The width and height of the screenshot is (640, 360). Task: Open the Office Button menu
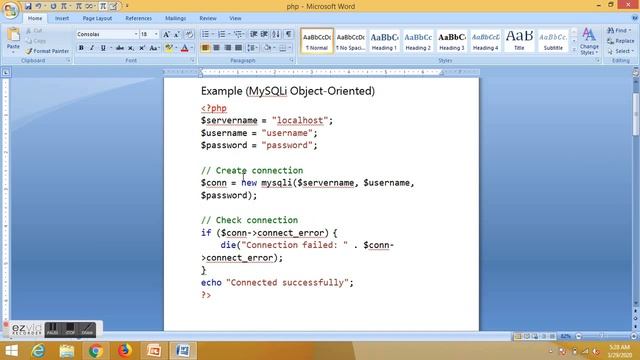[10, 10]
